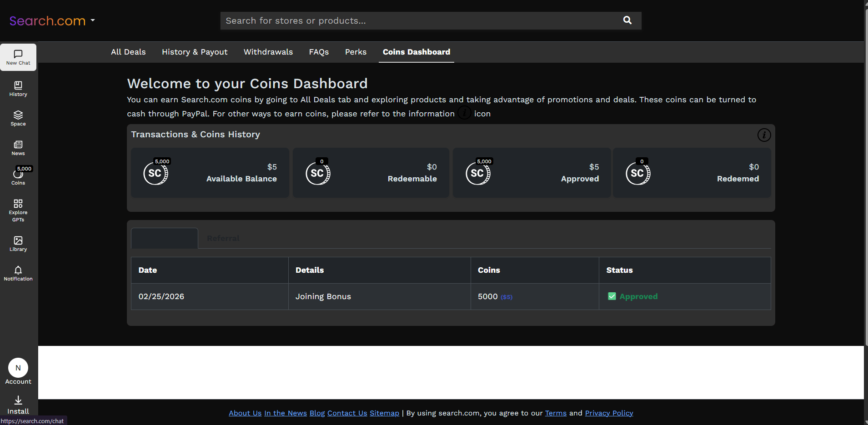The height and width of the screenshot is (425, 868).
Task: Open History in the left sidebar
Action: (x=18, y=89)
